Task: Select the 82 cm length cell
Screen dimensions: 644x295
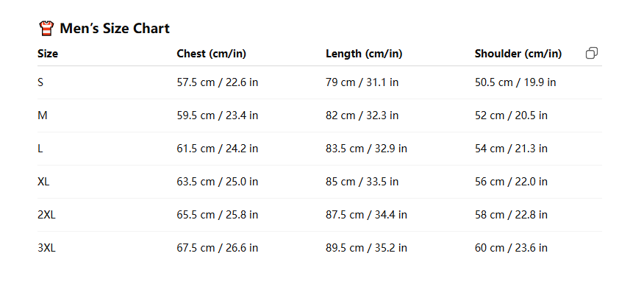Action: (x=362, y=115)
